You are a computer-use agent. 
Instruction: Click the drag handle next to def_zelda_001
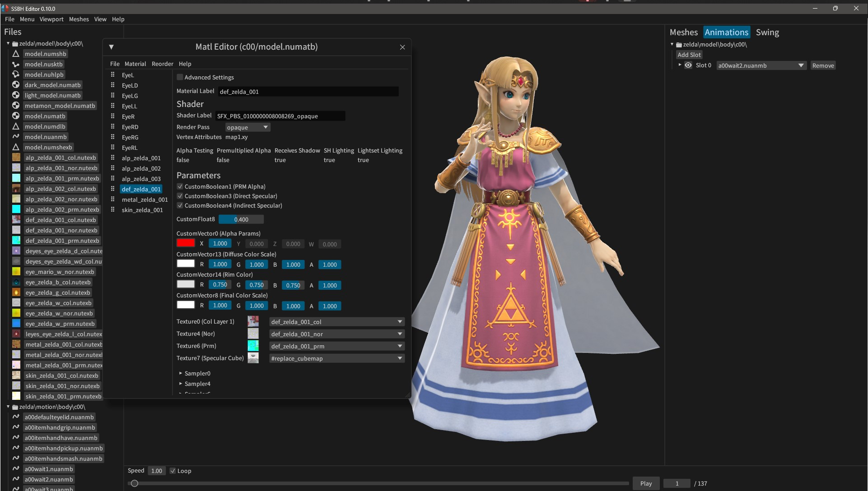[x=112, y=189]
